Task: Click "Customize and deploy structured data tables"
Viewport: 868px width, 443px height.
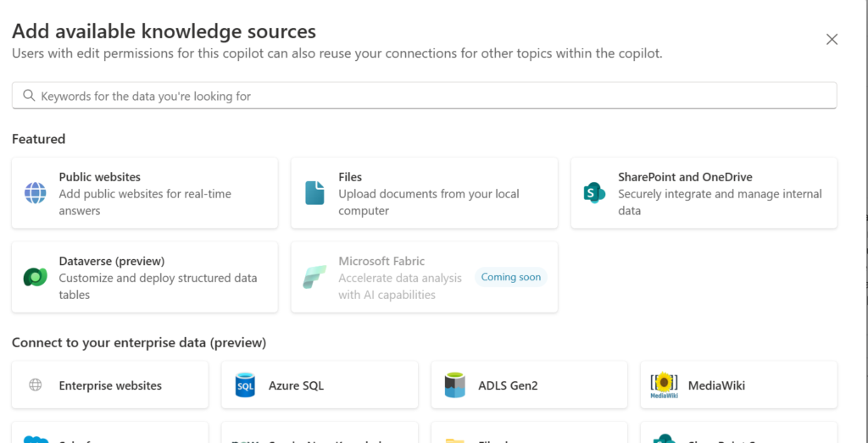Action: (x=159, y=286)
